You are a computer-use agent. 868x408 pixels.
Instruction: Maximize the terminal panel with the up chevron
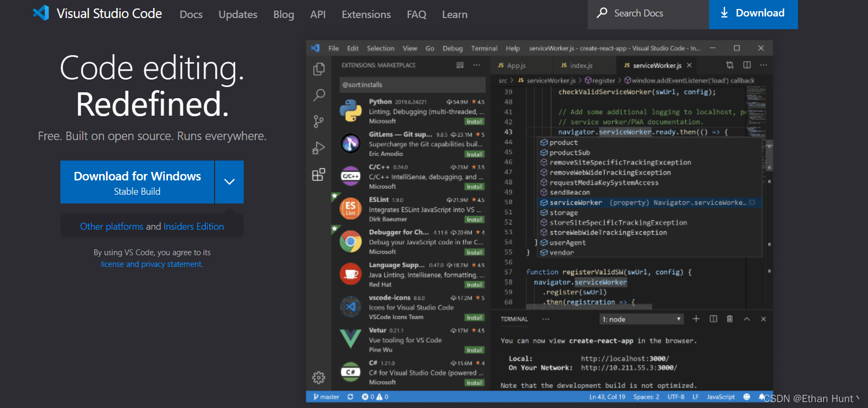(x=747, y=319)
